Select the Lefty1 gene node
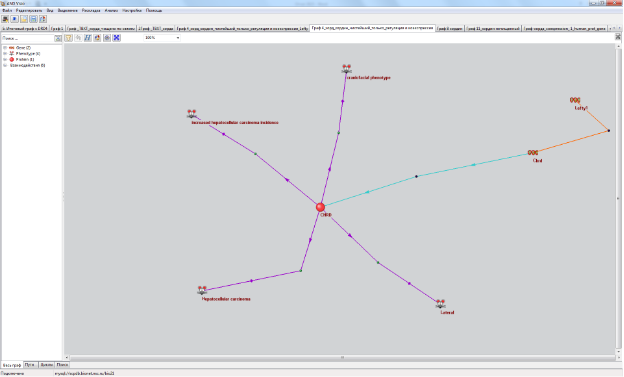 tap(575, 100)
